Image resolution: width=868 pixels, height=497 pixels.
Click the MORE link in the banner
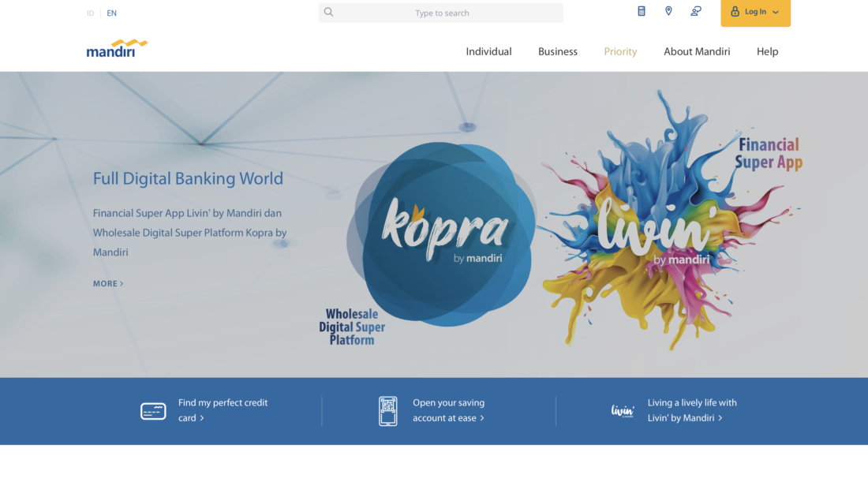click(108, 284)
